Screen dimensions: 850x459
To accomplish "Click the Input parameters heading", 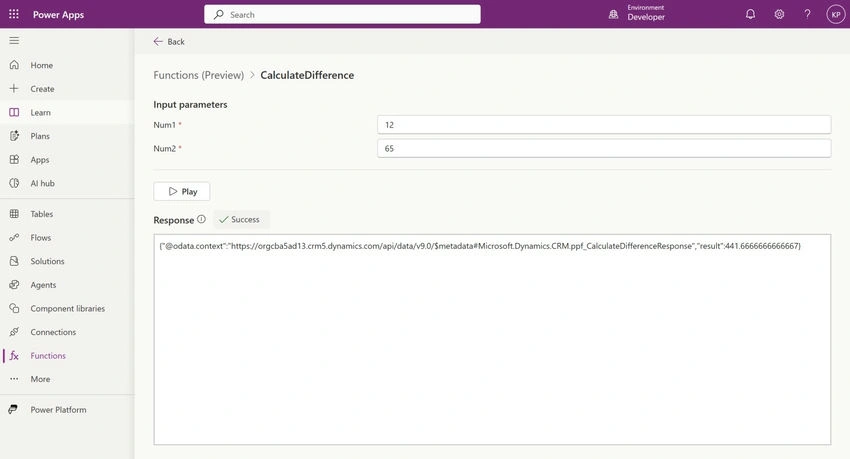I will tap(190, 105).
